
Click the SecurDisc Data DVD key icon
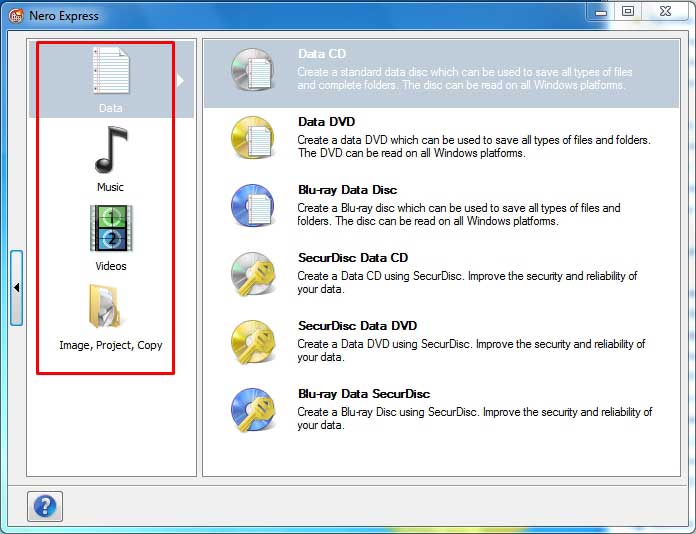point(253,342)
